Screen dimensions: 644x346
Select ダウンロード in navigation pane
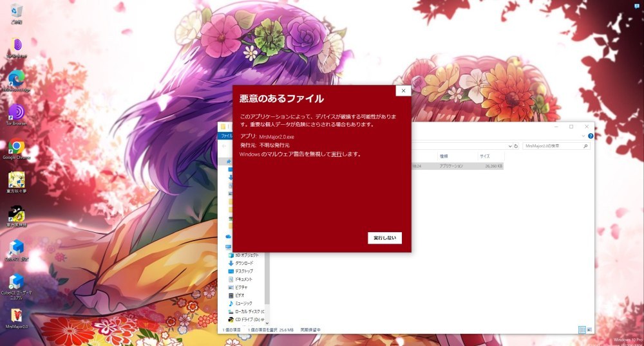point(244,263)
